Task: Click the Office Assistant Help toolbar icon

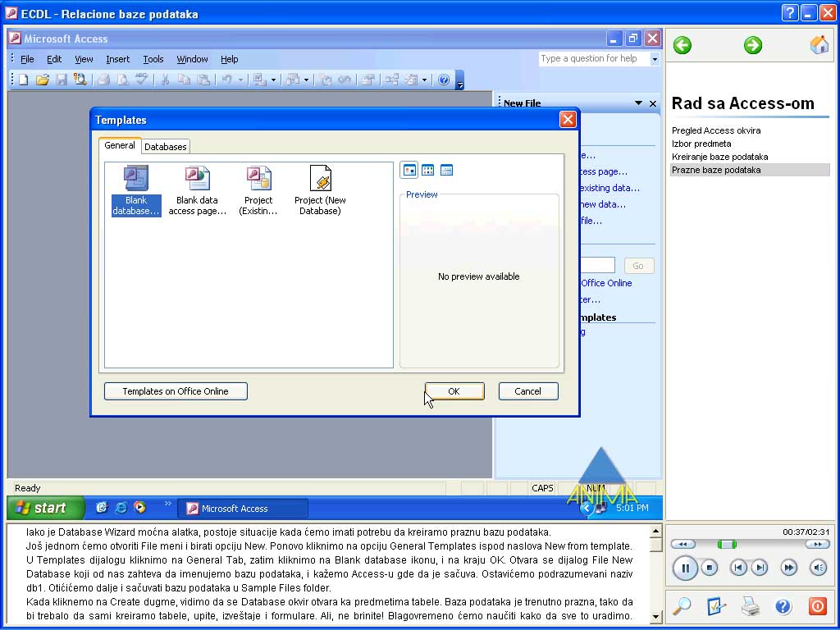Action: click(444, 80)
